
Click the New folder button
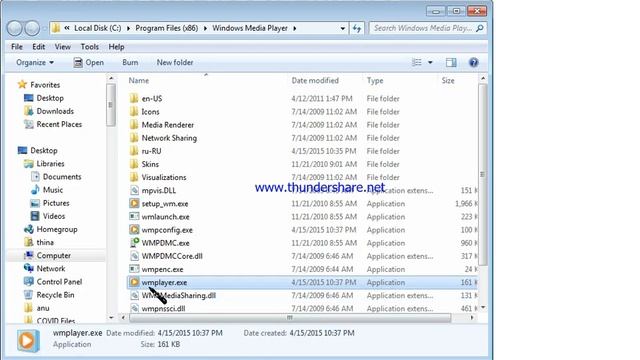pyautogui.click(x=175, y=62)
